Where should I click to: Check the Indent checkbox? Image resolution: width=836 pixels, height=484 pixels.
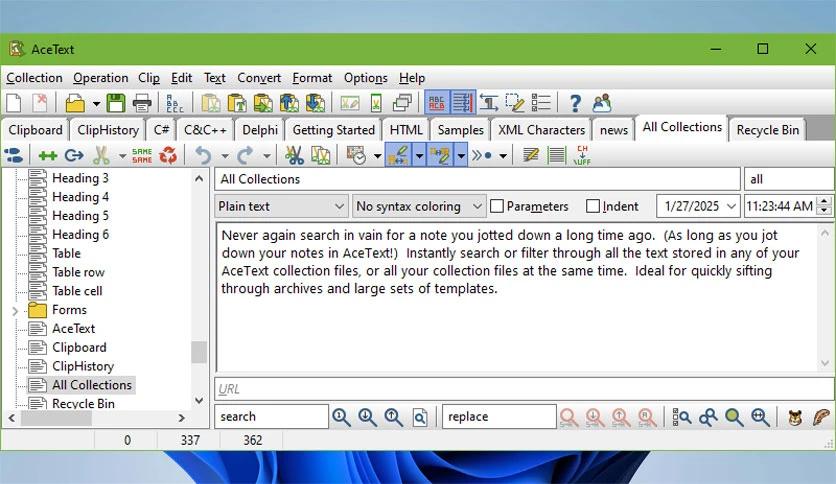(592, 206)
